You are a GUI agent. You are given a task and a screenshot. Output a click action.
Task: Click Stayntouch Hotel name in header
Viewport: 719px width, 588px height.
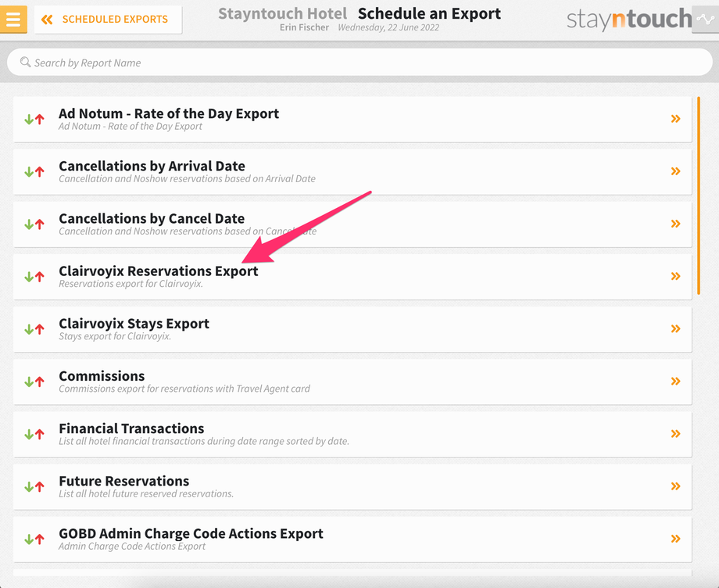coord(282,14)
